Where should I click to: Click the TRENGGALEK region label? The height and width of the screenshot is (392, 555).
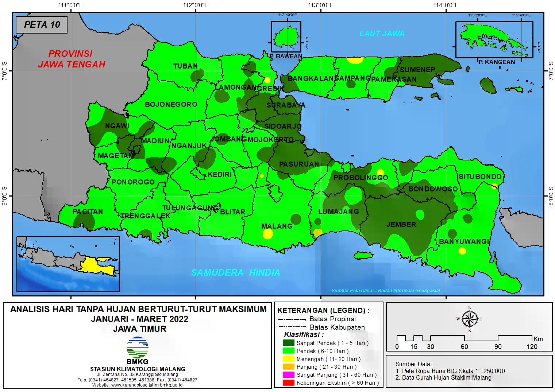145,216
